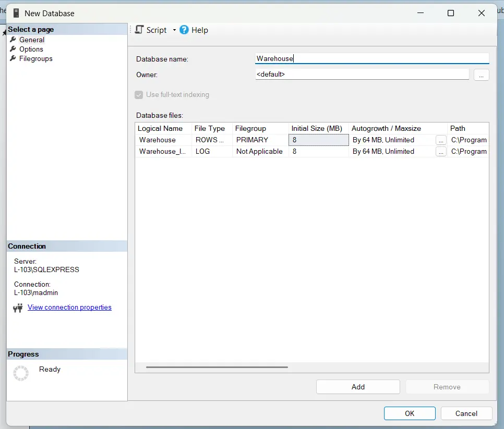This screenshot has height=429, width=504.
Task: Open Autogrowth settings for the Warehouse_log row
Action: (x=441, y=151)
